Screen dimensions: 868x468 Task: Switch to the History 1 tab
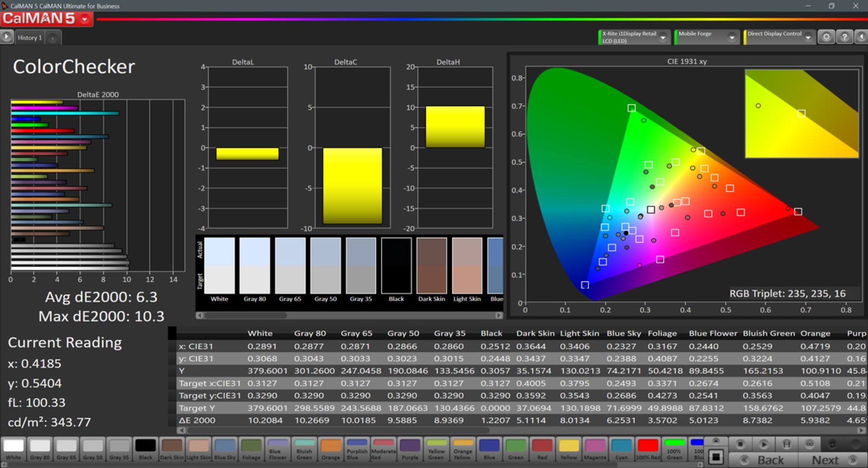(x=30, y=38)
